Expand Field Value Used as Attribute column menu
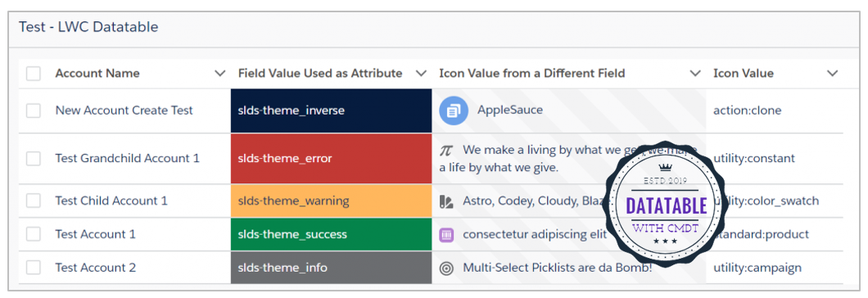This screenshot has width=868, height=298. (x=421, y=73)
